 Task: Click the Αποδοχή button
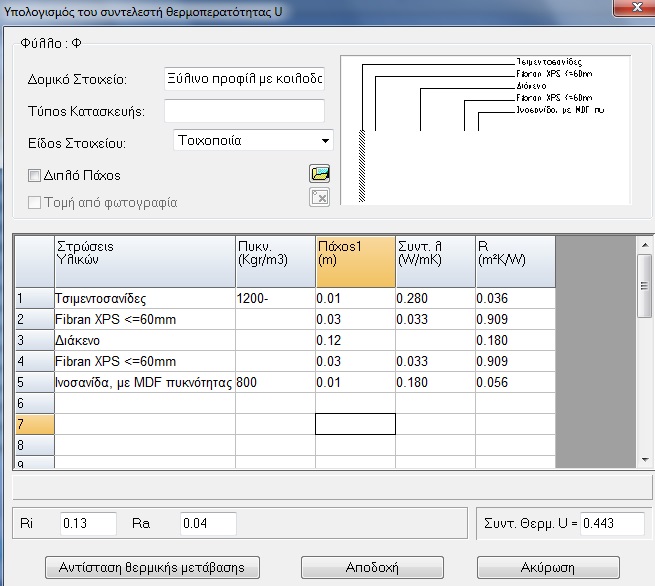[373, 567]
